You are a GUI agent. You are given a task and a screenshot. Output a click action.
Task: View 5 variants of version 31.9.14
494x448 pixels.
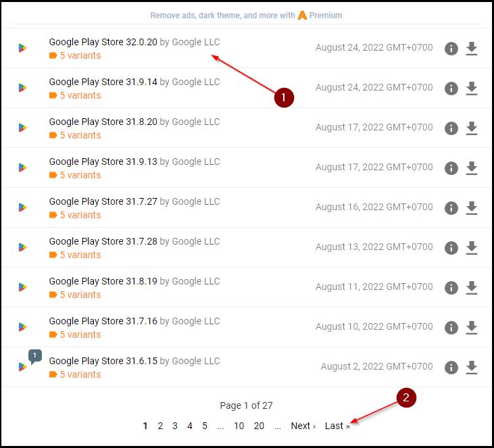tap(75, 95)
